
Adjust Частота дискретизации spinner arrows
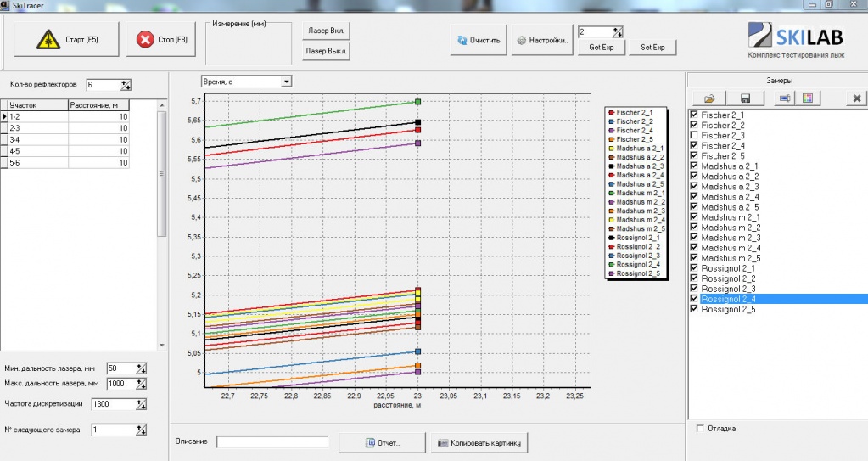click(x=141, y=404)
